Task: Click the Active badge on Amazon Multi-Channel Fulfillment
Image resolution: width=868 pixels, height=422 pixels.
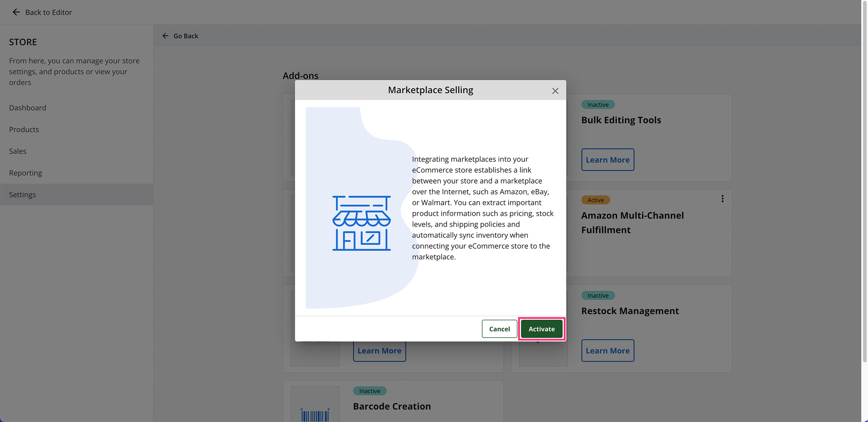Action: point(595,200)
